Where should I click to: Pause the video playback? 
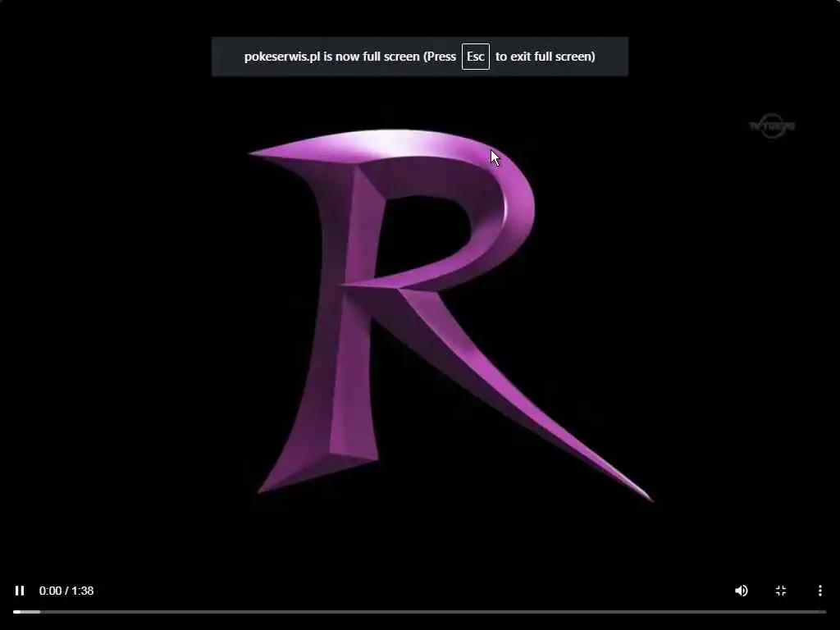[20, 591]
